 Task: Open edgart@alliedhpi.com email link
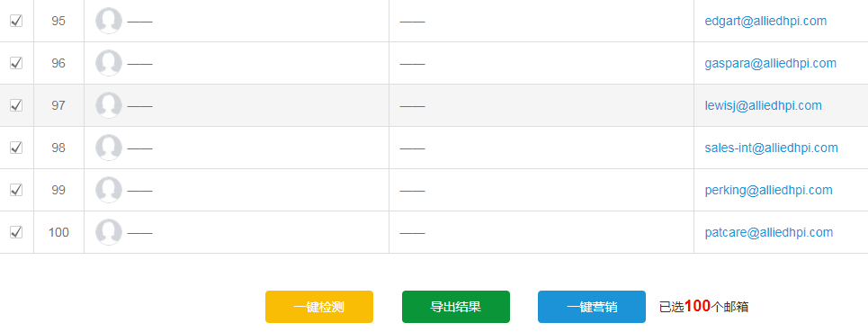coord(765,21)
